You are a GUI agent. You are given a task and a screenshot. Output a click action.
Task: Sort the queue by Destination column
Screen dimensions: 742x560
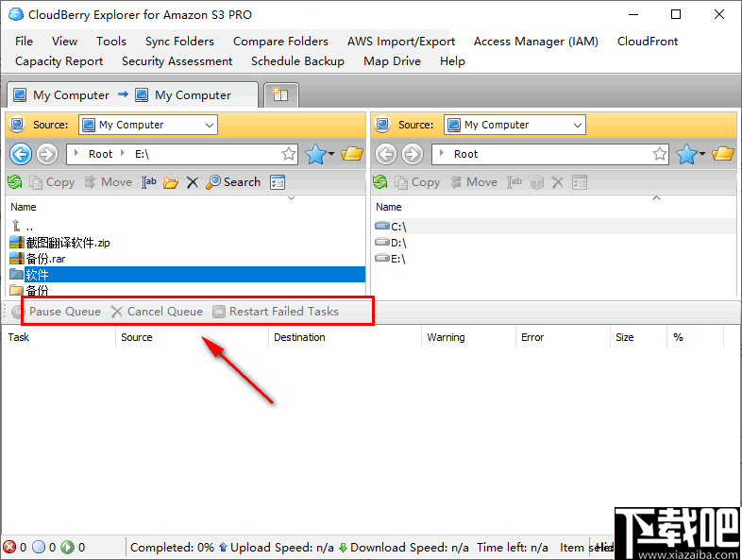[x=345, y=337]
